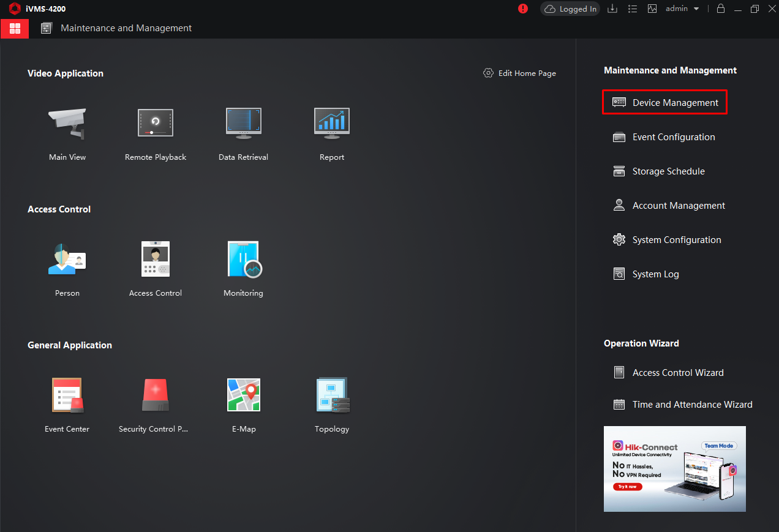
Task: Open the download icon in title bar
Action: click(612, 9)
